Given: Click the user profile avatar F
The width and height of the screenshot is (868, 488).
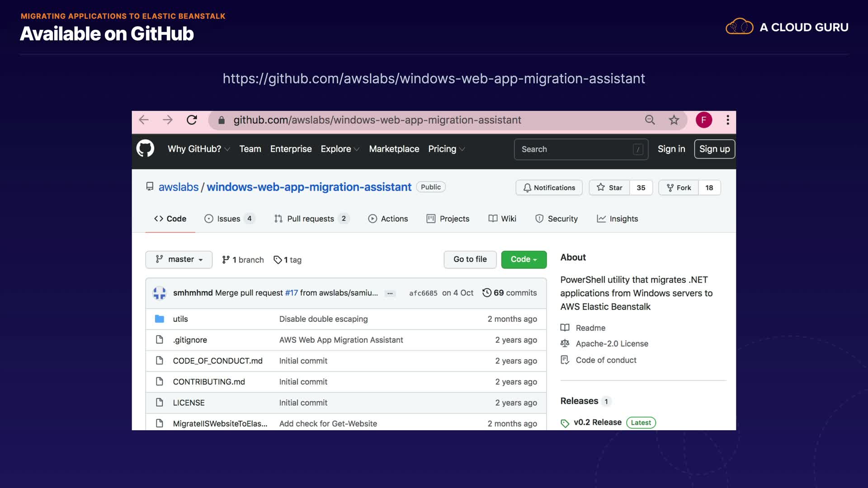Looking at the screenshot, I should point(703,120).
